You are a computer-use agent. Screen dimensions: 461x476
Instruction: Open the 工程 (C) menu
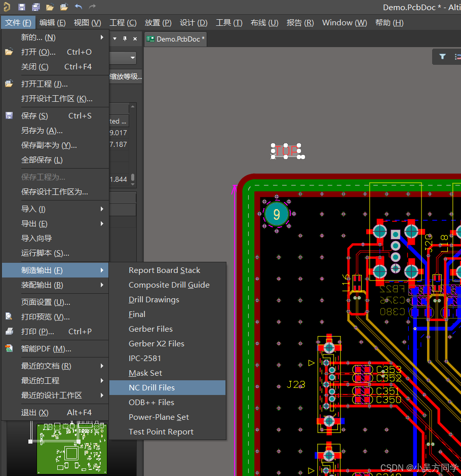click(x=123, y=23)
